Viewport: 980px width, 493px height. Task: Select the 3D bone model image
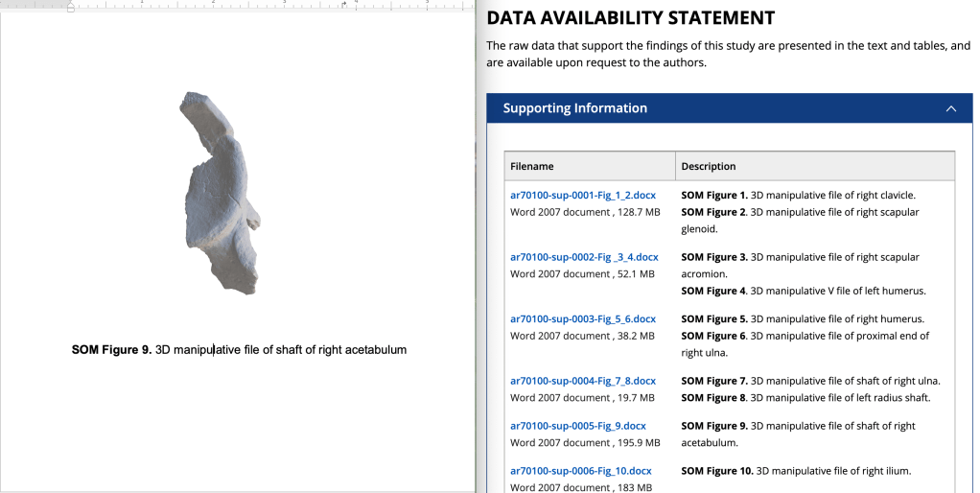click(x=220, y=192)
